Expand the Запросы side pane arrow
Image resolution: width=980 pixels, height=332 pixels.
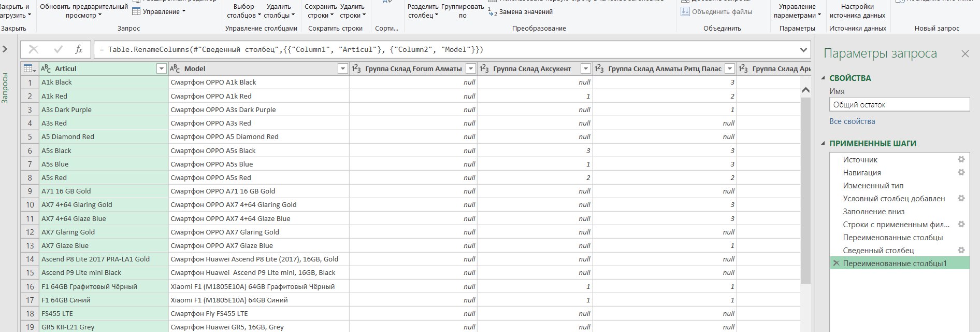pos(5,49)
